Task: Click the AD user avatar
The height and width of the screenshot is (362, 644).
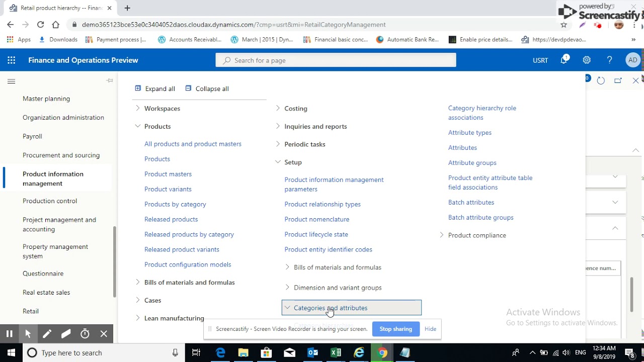Action: click(632, 60)
